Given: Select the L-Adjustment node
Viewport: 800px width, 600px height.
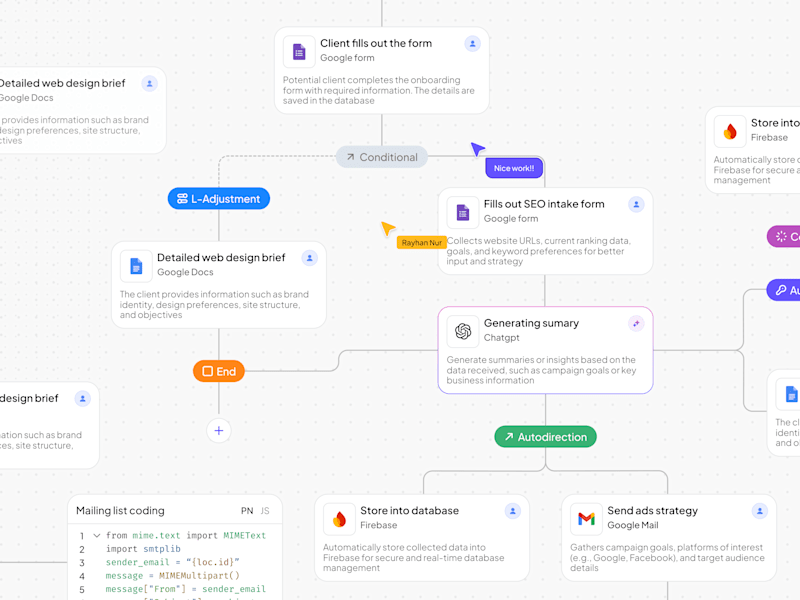Looking at the screenshot, I should click(x=219, y=199).
